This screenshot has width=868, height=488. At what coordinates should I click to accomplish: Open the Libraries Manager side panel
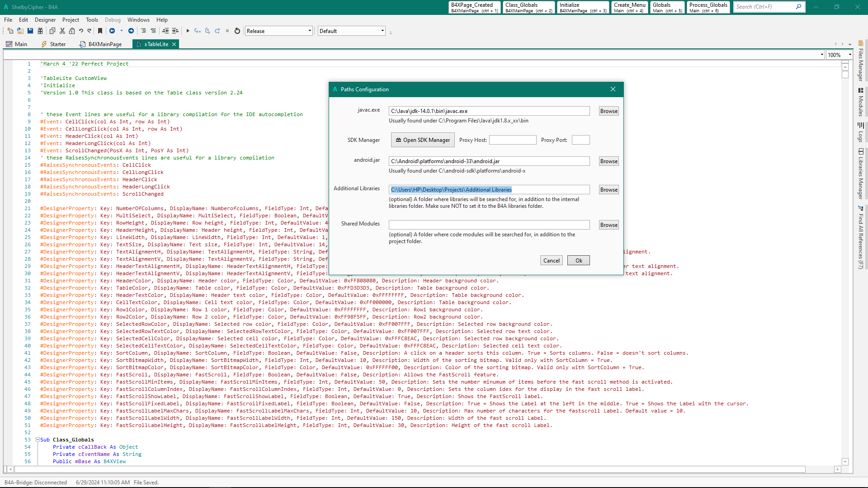click(x=861, y=174)
